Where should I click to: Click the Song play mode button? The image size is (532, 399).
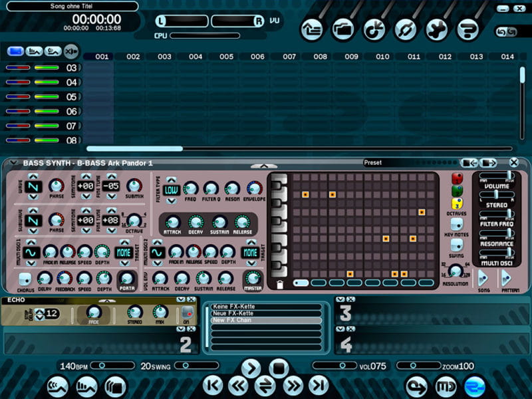[483, 279]
